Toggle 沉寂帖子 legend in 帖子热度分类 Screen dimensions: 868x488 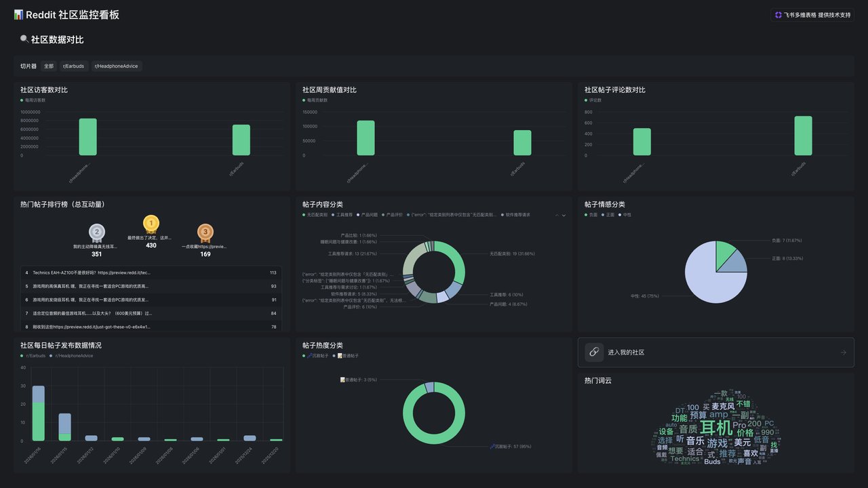click(x=316, y=356)
